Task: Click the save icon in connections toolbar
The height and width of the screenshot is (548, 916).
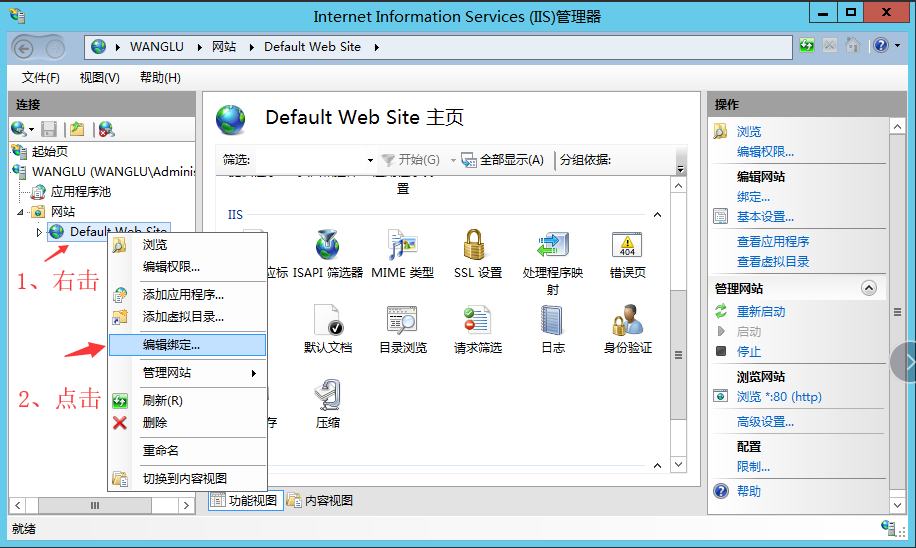Action: point(48,129)
